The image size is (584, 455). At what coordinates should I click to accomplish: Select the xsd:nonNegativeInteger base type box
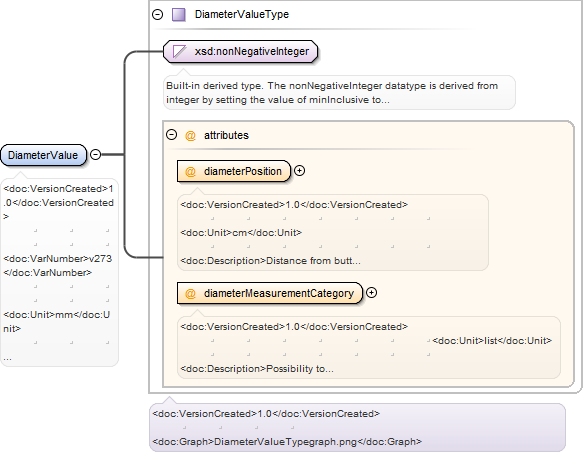pyautogui.click(x=241, y=51)
